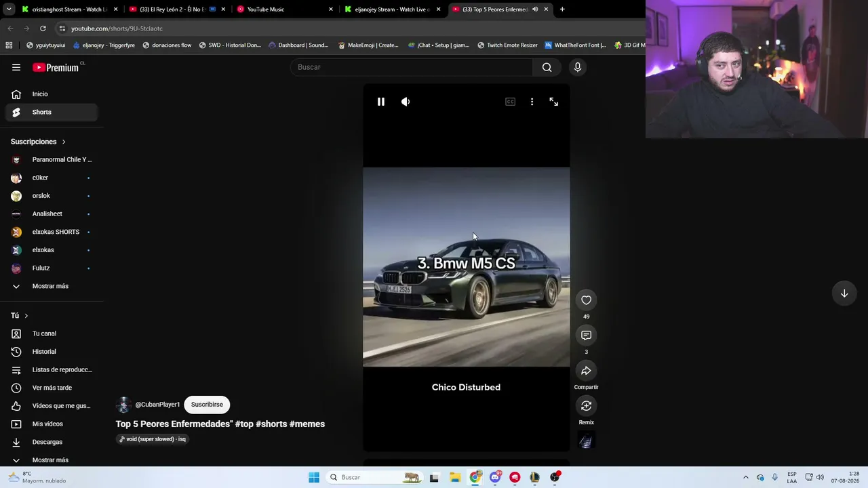This screenshot has height=488, width=868.
Task: Pause the playing Short
Action: [x=381, y=102]
